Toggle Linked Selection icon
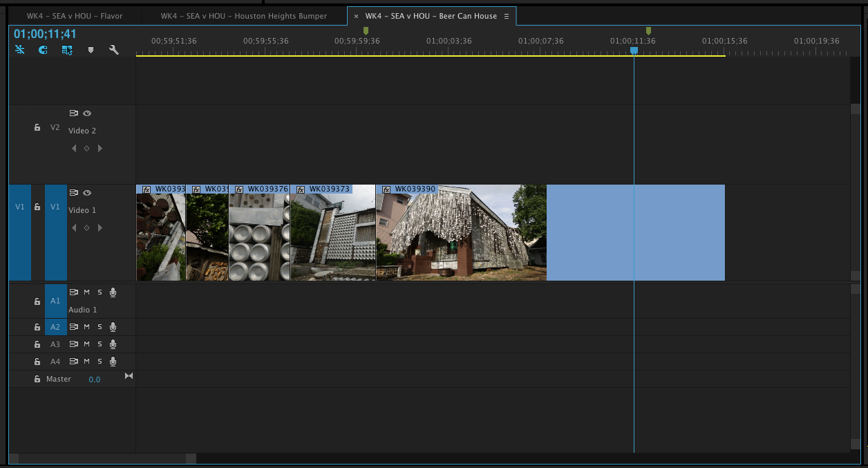This screenshot has width=868, height=468. tap(67, 50)
